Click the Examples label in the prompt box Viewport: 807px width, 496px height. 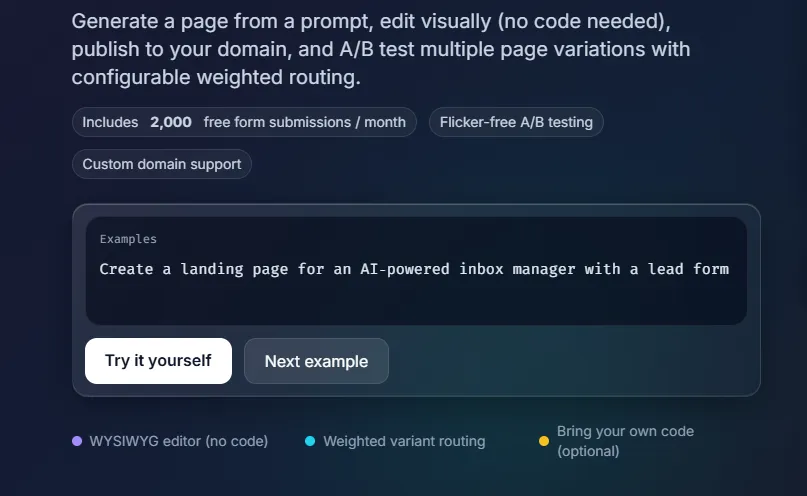tap(128, 239)
